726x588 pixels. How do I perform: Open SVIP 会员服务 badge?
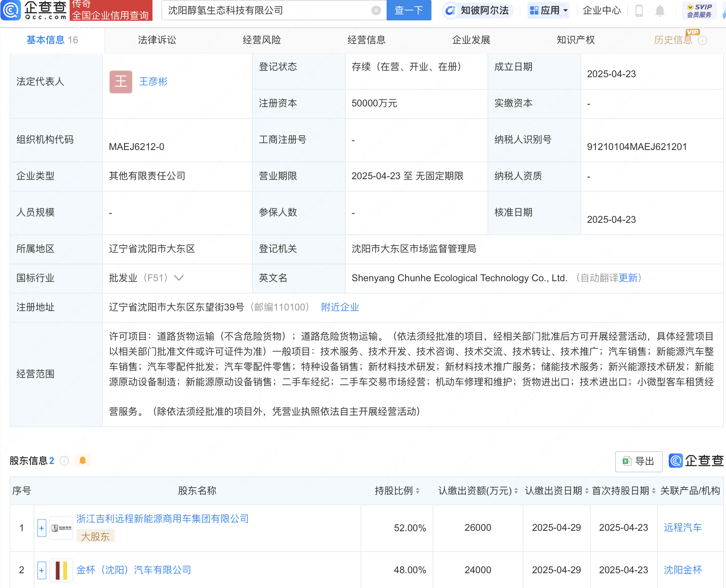[x=699, y=10]
